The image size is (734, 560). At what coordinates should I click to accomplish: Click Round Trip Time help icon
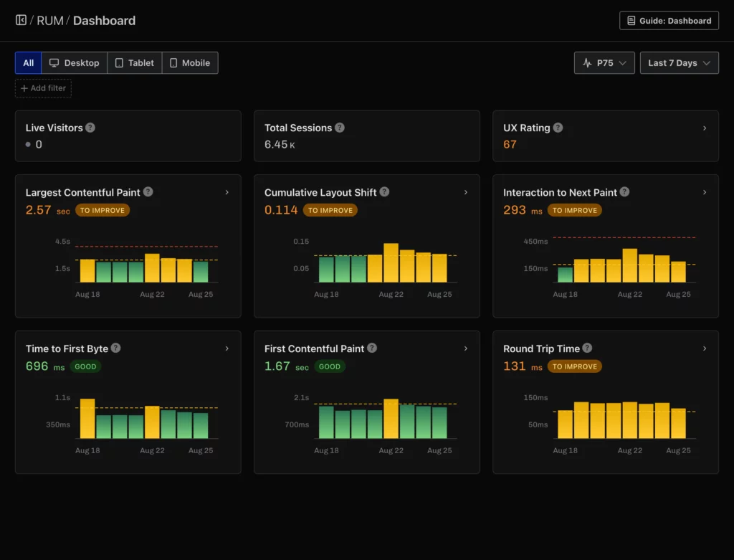(x=588, y=348)
